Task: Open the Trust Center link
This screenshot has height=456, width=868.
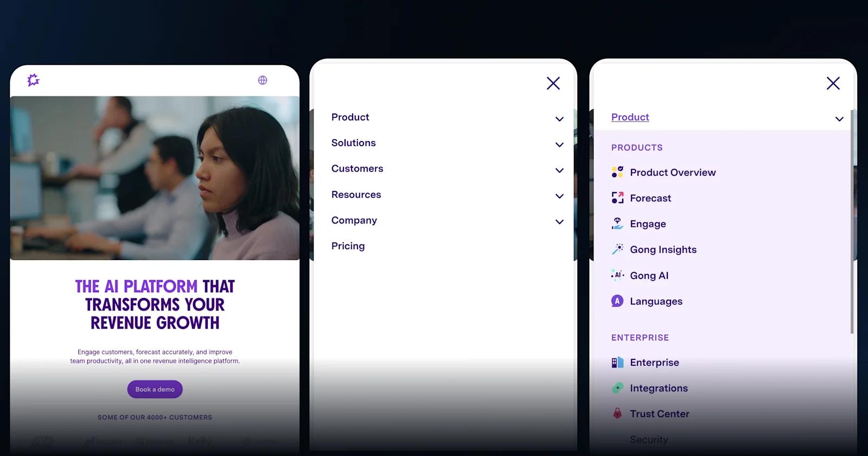Action: point(659,414)
